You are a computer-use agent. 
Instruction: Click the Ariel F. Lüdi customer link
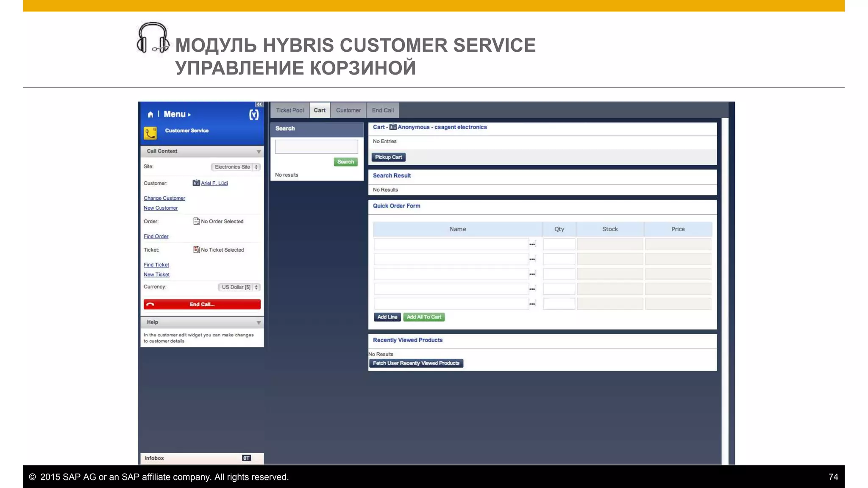[x=214, y=183]
